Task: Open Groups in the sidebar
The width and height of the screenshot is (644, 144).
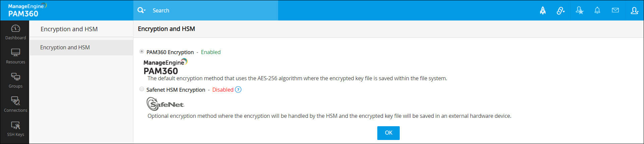Action: tap(15, 81)
